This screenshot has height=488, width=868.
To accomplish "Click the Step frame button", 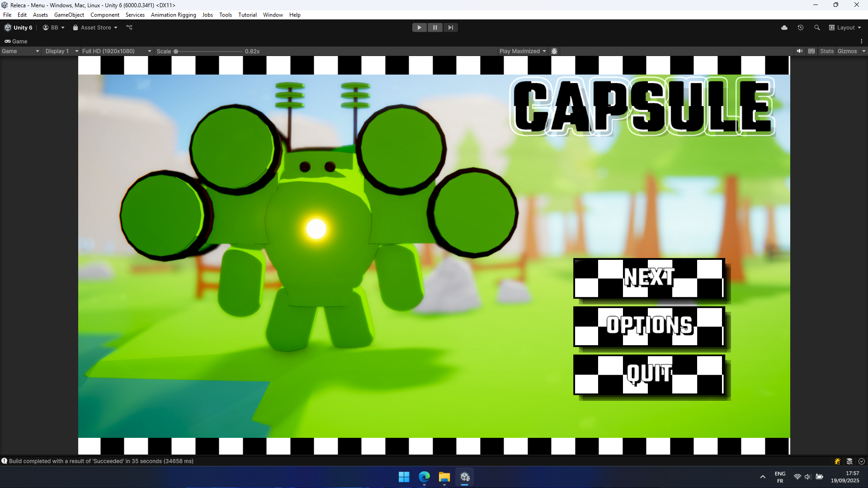I will pyautogui.click(x=450, y=28).
